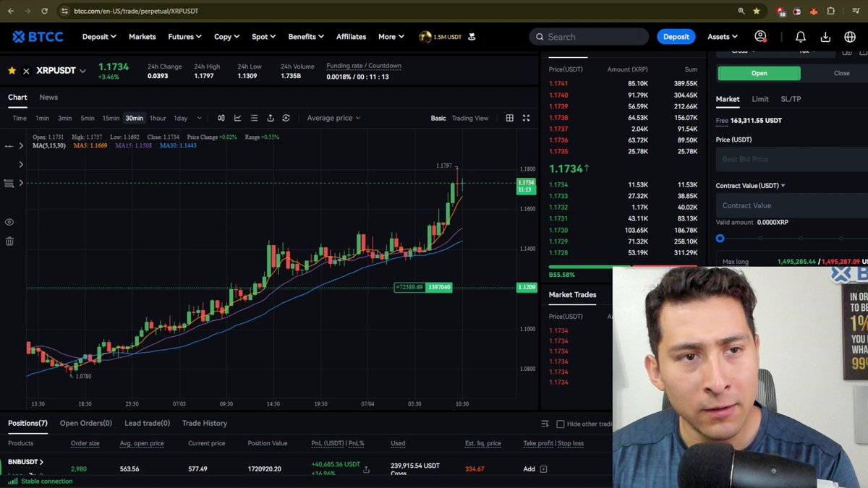Click the browser back arrow
868x488 pixels.
click(11, 12)
